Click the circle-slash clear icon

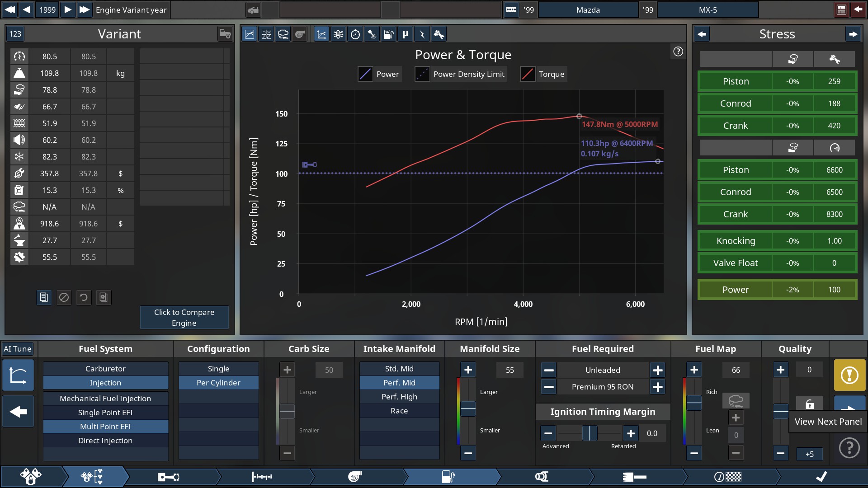64,297
